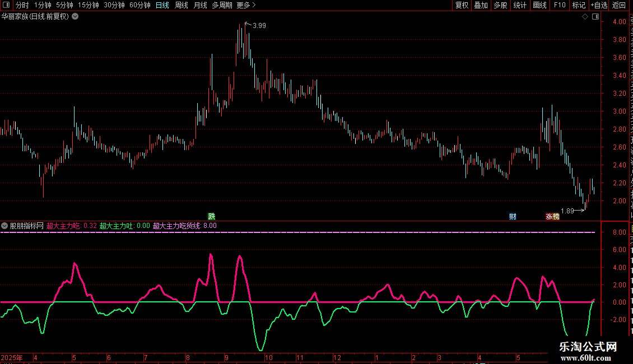The image size is (633, 364).
Task: Click the blue 财 financial marker
Action: click(x=513, y=217)
